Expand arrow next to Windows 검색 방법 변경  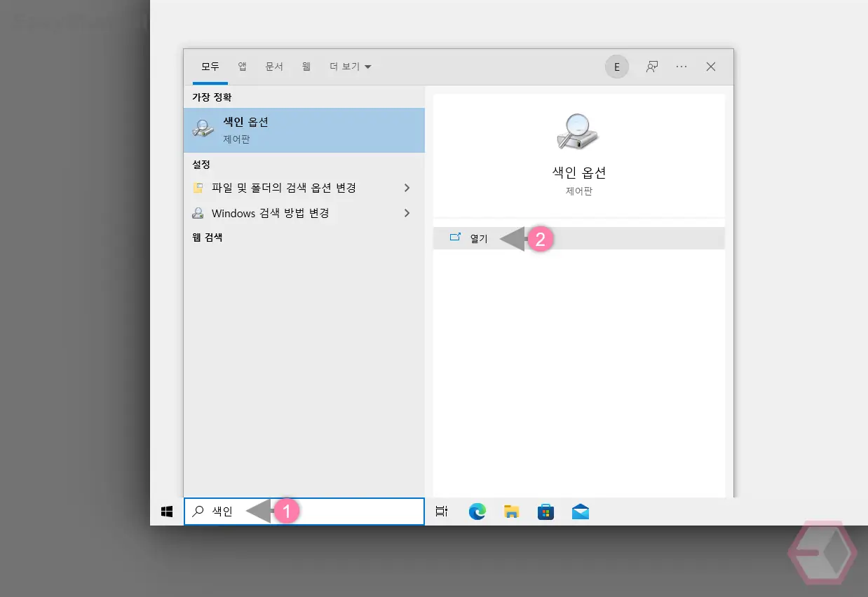(407, 213)
